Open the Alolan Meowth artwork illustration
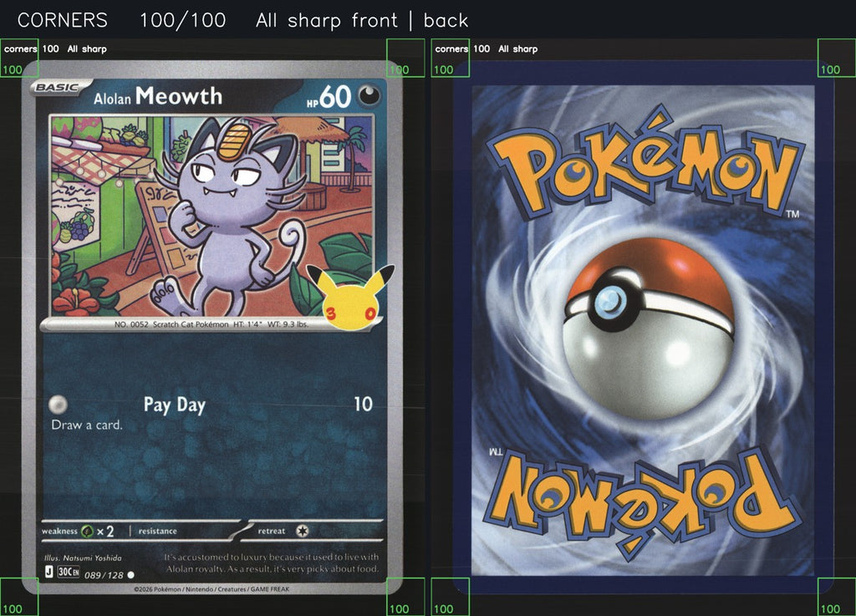This screenshot has width=856, height=616. point(211,216)
